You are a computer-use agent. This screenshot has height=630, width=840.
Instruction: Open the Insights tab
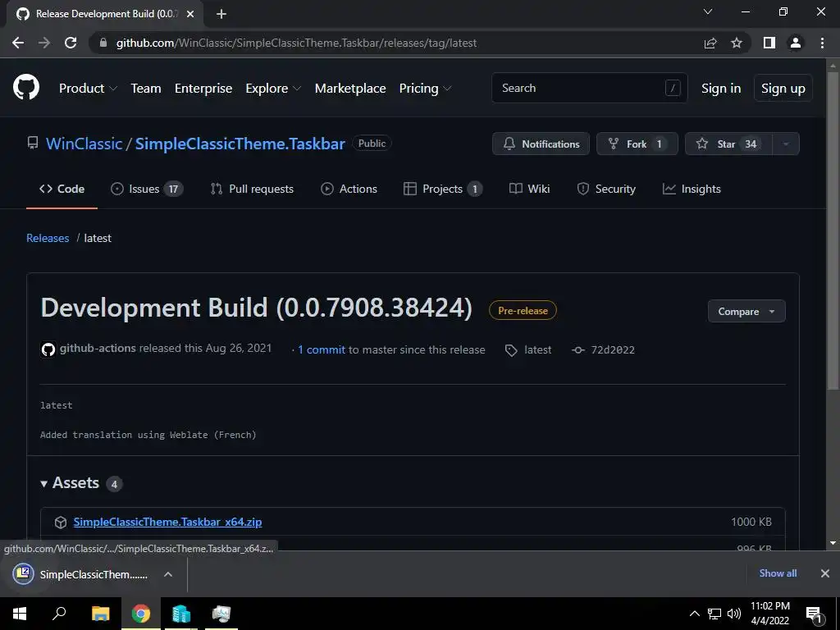(x=692, y=189)
